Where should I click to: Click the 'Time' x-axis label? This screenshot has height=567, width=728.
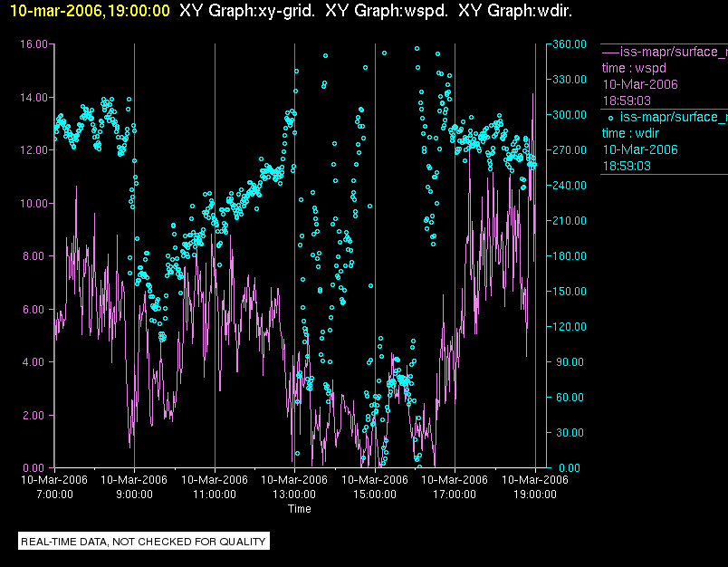(x=300, y=509)
